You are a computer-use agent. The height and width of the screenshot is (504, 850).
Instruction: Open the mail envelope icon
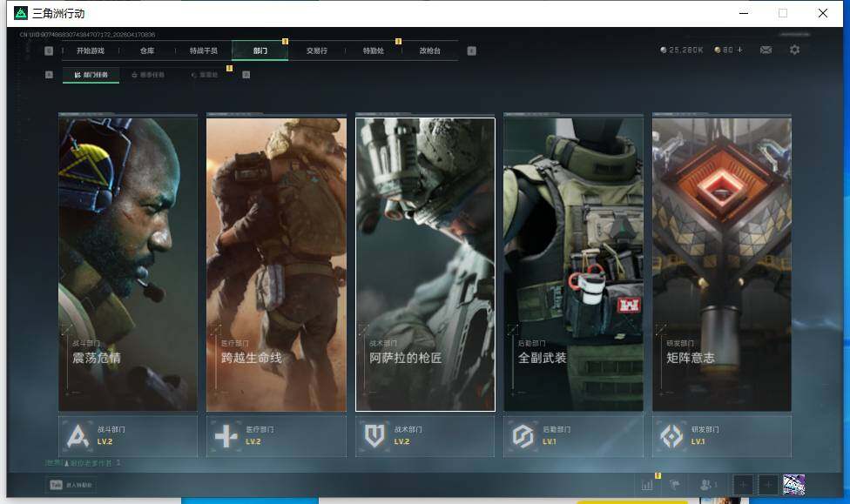766,50
